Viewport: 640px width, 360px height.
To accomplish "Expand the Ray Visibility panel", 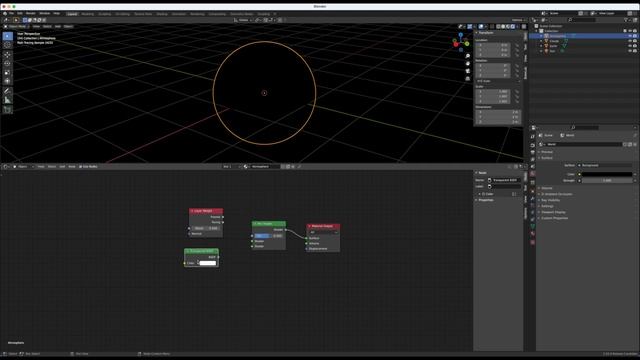I will [550, 200].
